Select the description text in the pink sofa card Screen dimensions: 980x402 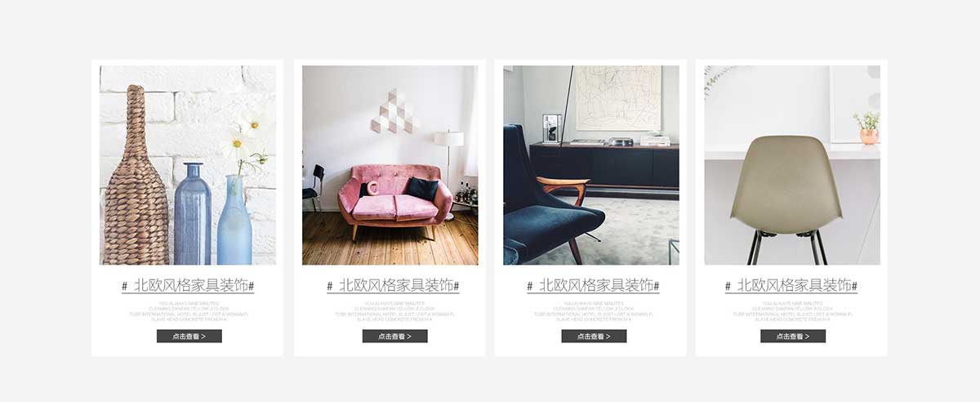click(x=394, y=311)
